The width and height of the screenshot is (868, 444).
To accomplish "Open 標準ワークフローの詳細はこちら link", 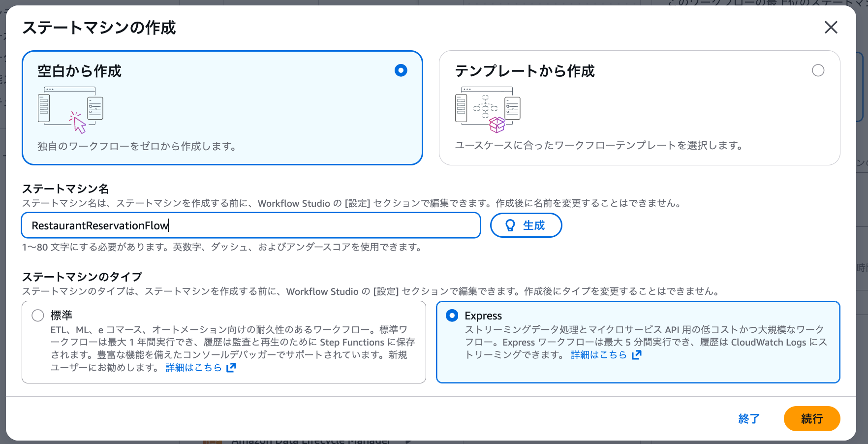I will coord(194,367).
